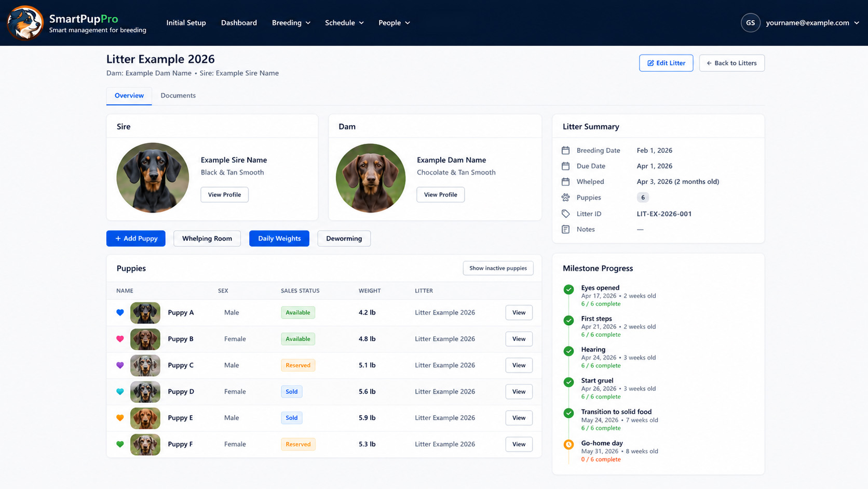Click View for Puppy D
Image resolution: width=868 pixels, height=489 pixels.
[519, 392]
